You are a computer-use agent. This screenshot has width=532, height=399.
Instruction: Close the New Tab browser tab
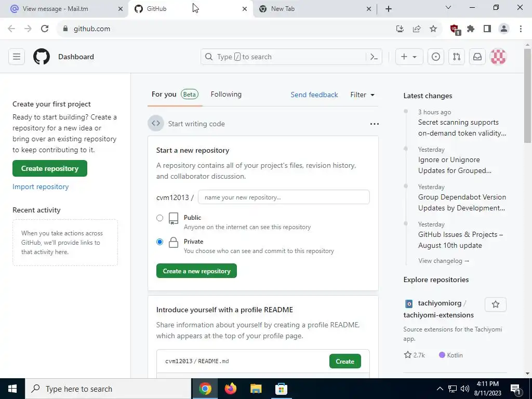[x=369, y=9]
